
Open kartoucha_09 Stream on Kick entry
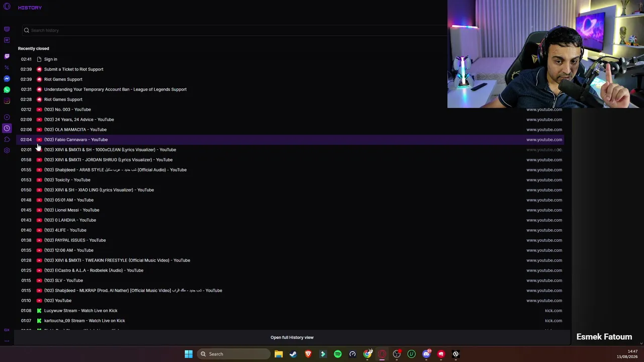pyautogui.click(x=290, y=321)
